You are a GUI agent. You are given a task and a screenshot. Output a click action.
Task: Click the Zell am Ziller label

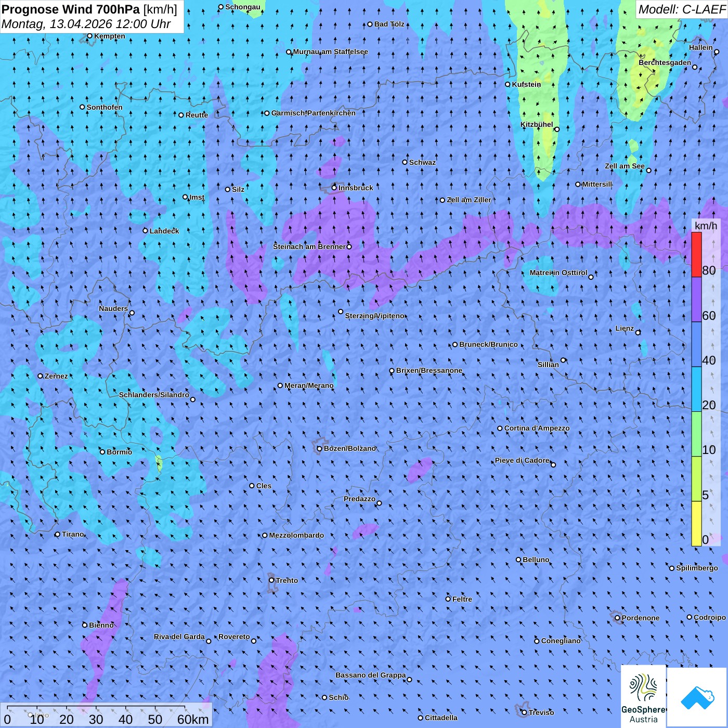tap(469, 200)
